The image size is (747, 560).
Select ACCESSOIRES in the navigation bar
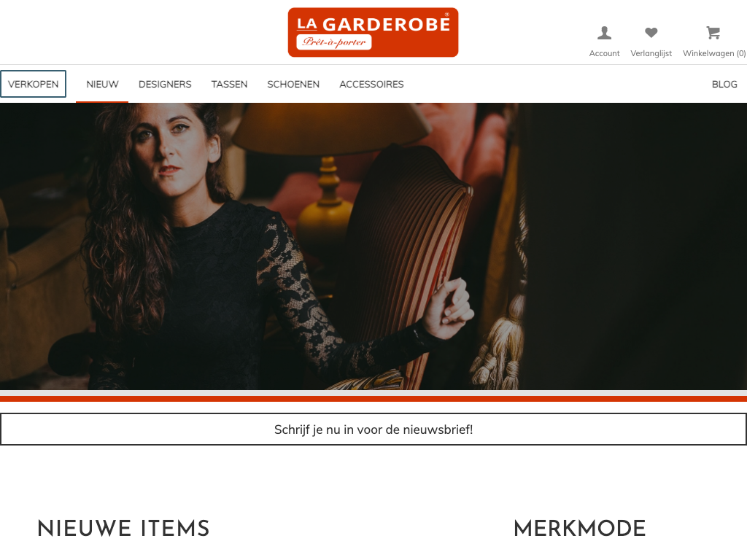tap(371, 85)
